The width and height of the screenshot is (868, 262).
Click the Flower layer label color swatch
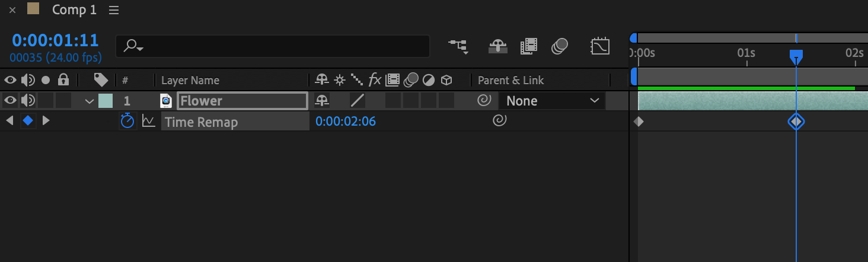[x=105, y=101]
